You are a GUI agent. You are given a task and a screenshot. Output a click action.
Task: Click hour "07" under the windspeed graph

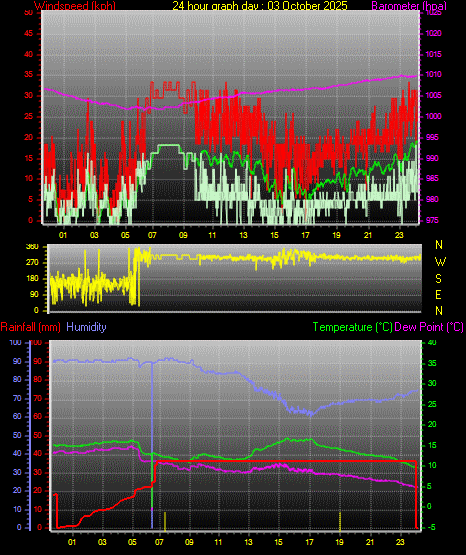152,235
